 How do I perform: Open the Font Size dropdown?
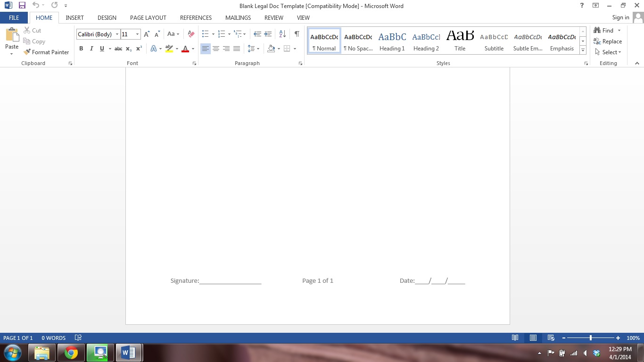tap(137, 34)
